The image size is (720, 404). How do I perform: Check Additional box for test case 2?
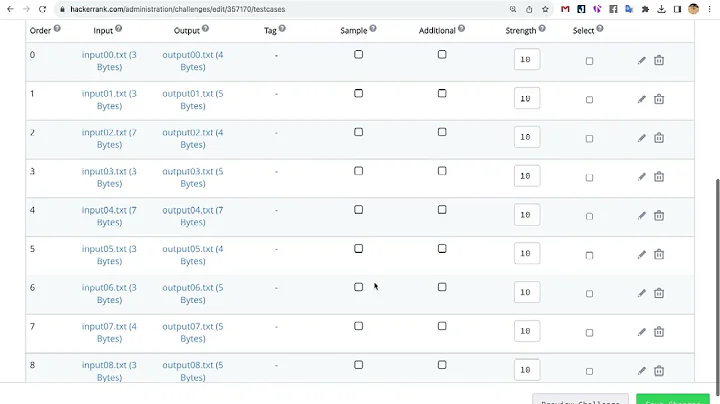click(442, 132)
